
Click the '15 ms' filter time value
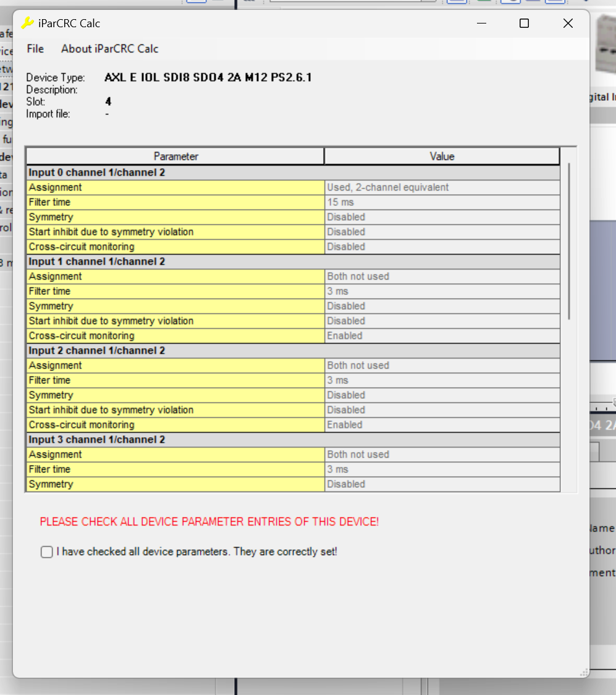(442, 202)
